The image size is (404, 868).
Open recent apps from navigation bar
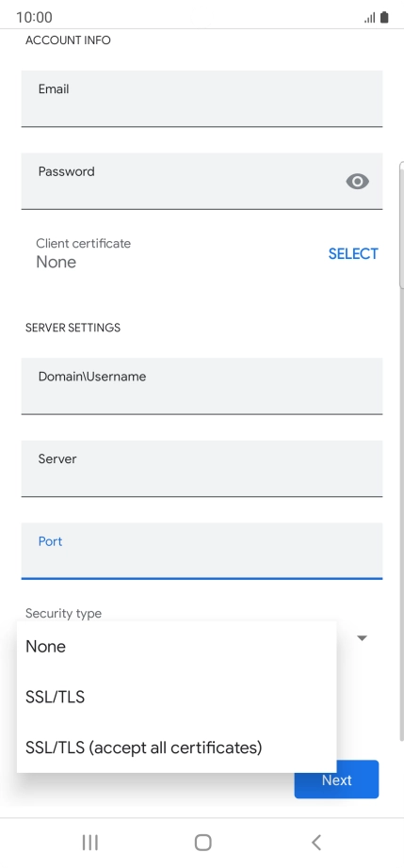pos(89,842)
